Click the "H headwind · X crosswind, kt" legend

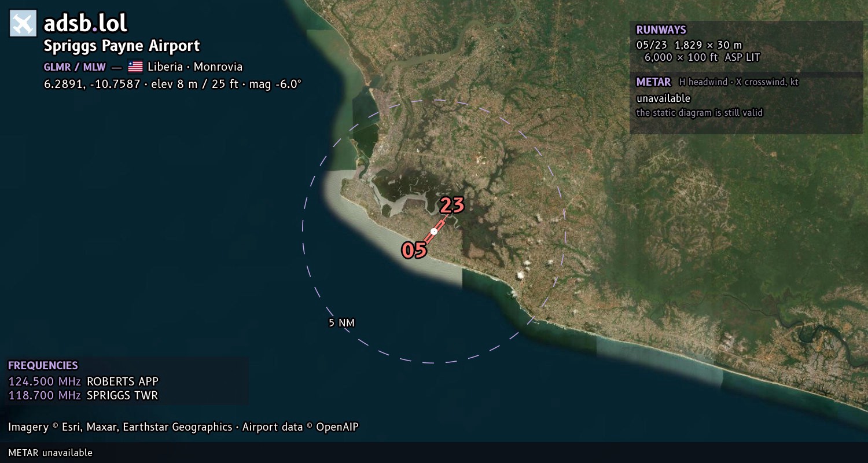(x=739, y=82)
